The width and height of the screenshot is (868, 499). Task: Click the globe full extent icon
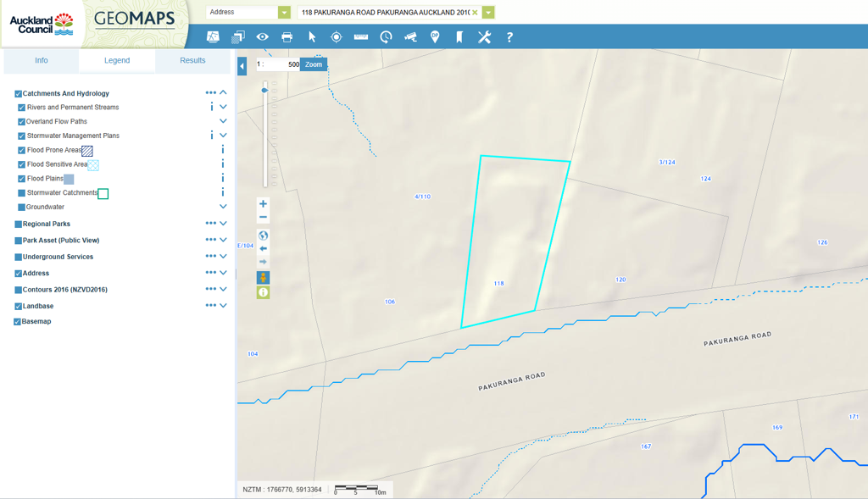[x=263, y=236]
